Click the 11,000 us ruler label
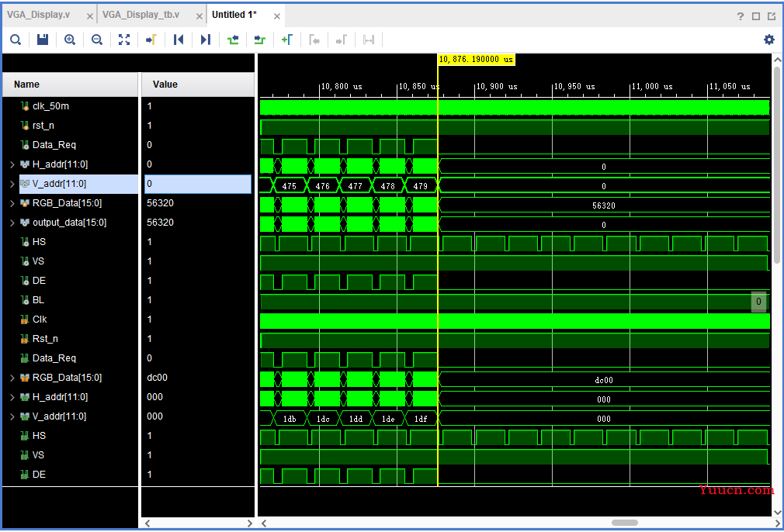 (652, 86)
